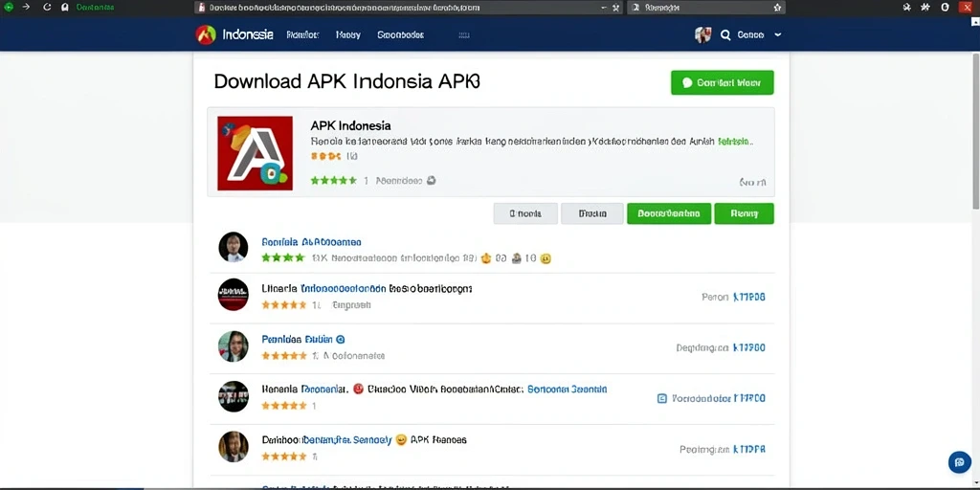
Task: Click the browser forward arrow
Action: 26,7
